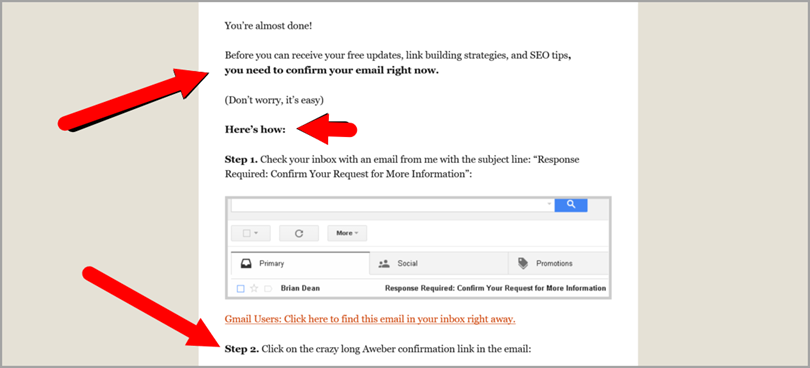The image size is (810, 368).
Task: Click the Social tab people icon
Action: point(384,264)
